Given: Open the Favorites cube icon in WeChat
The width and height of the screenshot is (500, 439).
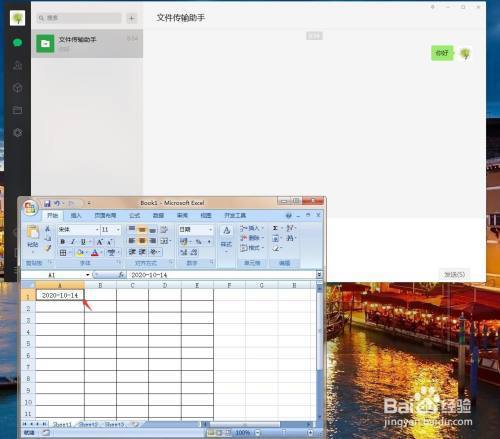Looking at the screenshot, I should pyautogui.click(x=17, y=88).
